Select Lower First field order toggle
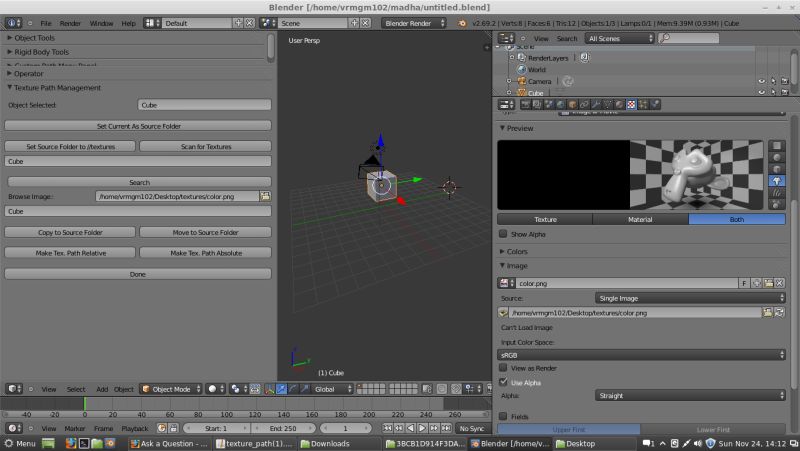 pos(713,429)
